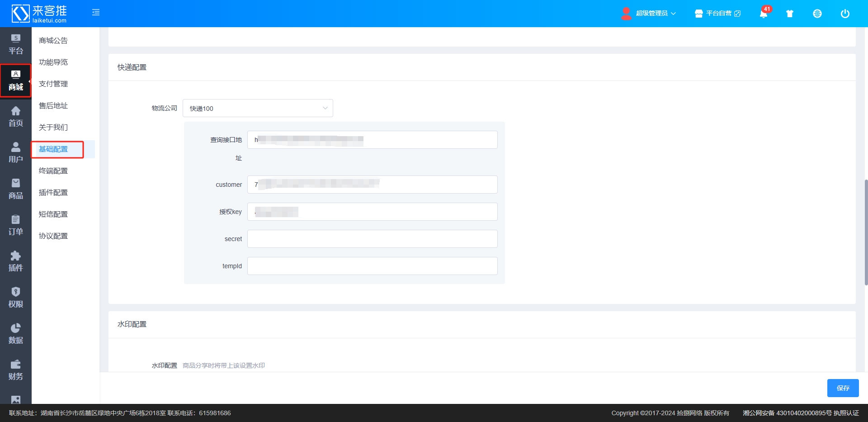Click the page vertical scrollbar

(866, 232)
